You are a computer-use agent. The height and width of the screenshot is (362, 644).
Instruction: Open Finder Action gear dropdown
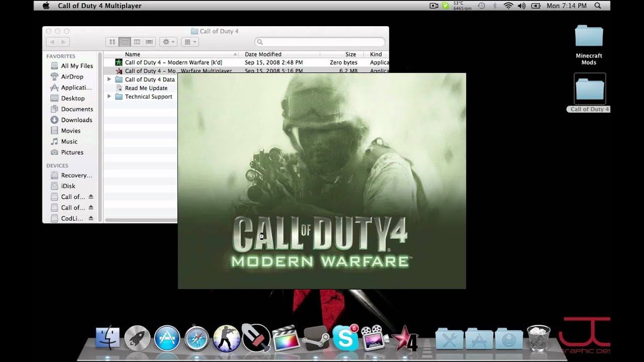point(168,42)
